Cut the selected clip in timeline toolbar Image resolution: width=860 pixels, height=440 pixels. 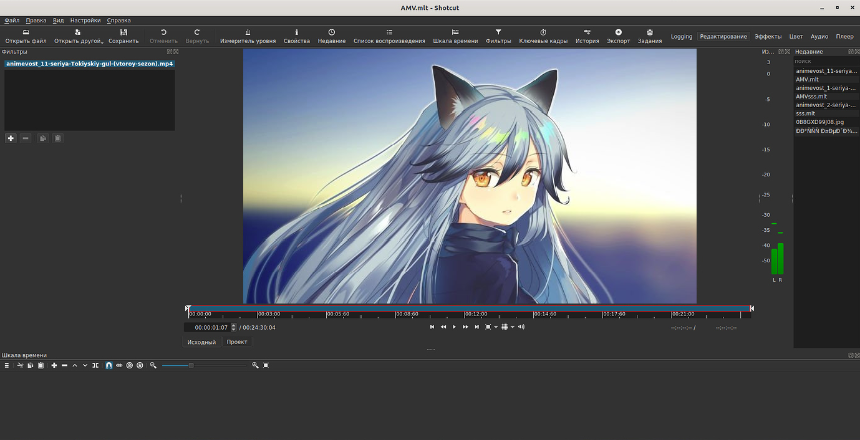(x=20, y=365)
